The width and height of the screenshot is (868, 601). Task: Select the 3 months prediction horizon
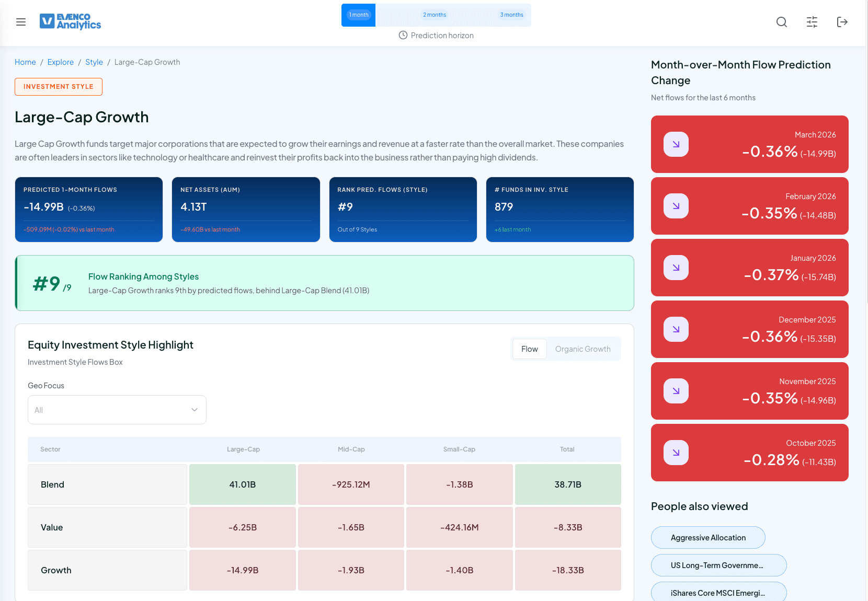pos(511,15)
